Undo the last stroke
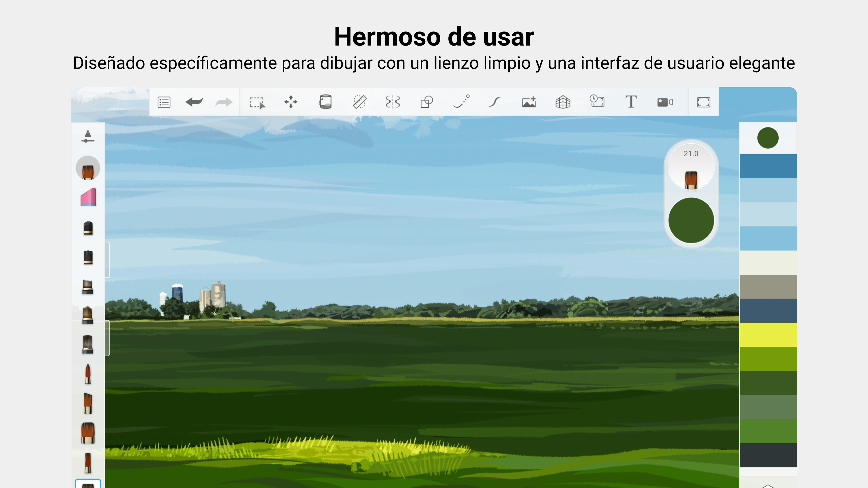The height and width of the screenshot is (488, 868). 194,102
